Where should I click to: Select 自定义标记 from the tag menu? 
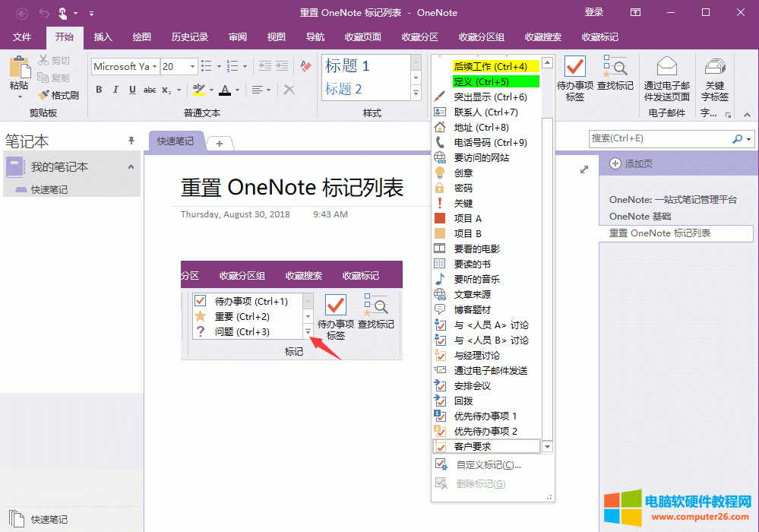(x=486, y=463)
